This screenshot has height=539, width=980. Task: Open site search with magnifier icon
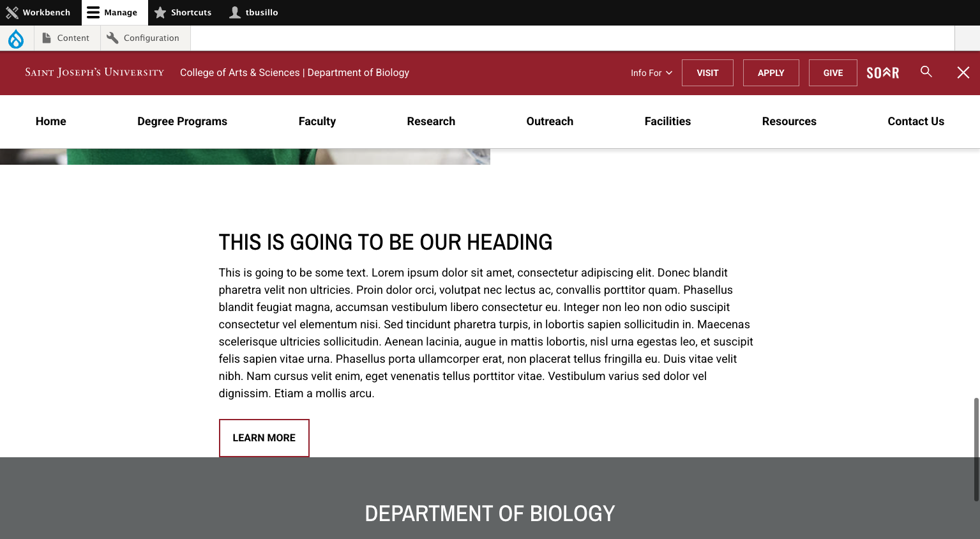[x=926, y=72]
